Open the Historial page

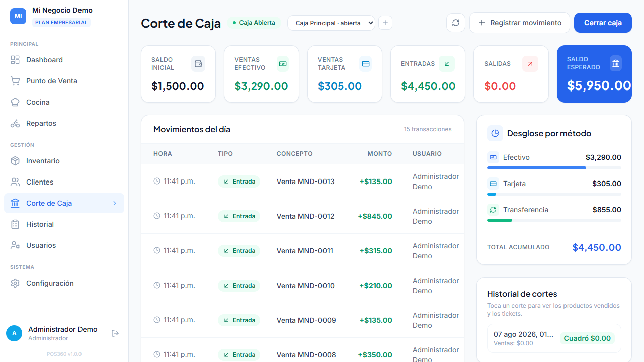click(x=64, y=224)
